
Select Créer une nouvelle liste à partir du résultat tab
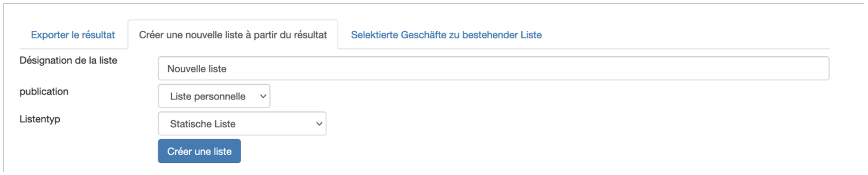(232, 35)
